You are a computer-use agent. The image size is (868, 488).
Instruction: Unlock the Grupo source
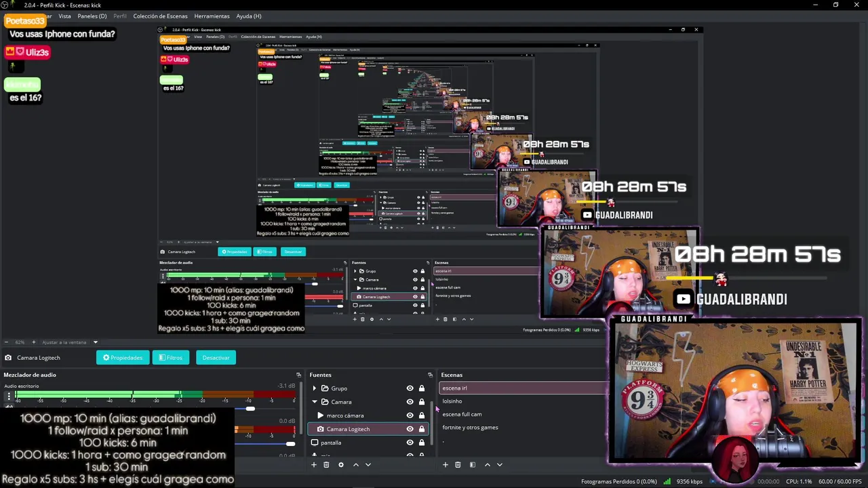(x=422, y=388)
